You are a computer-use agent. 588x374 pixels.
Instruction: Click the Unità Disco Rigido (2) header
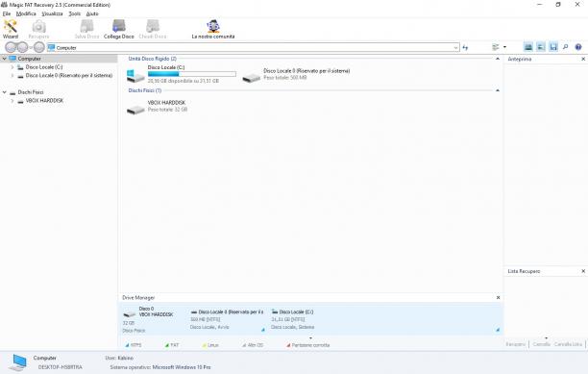(152, 59)
